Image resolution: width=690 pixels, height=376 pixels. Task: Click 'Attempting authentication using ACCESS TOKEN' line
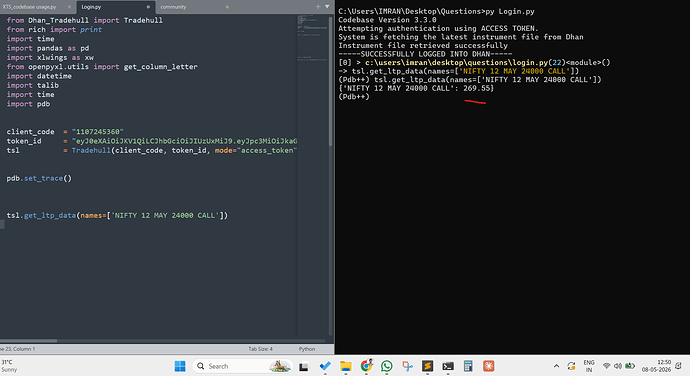[x=438, y=28]
